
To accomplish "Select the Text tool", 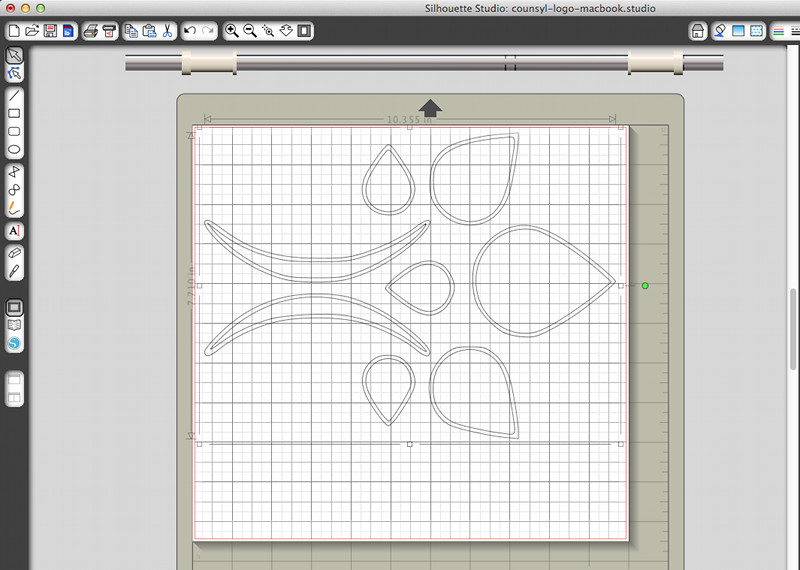I will [x=14, y=231].
